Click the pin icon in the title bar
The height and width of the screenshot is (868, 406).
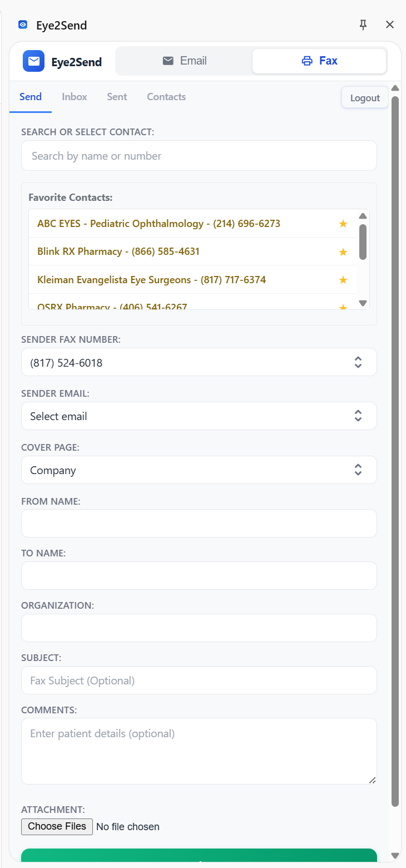coord(363,24)
